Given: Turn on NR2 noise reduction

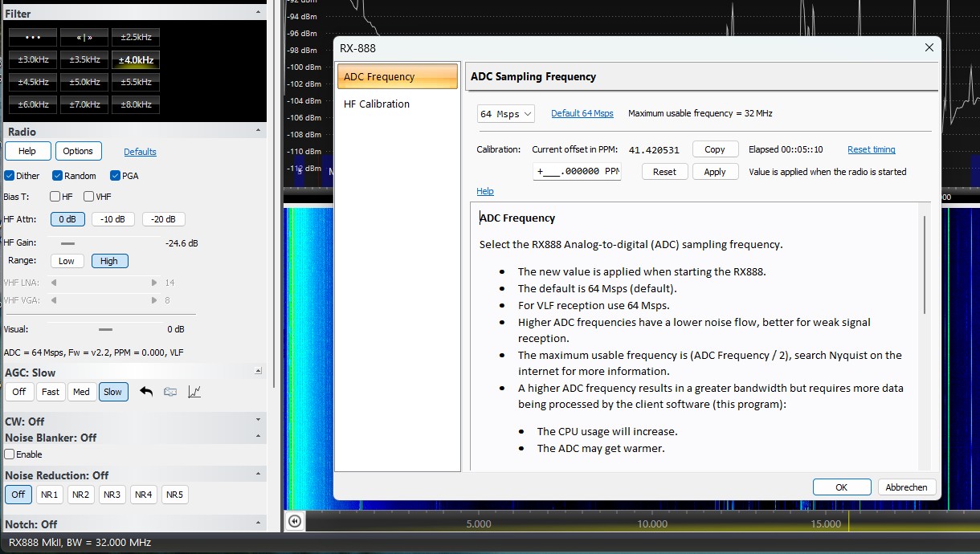Looking at the screenshot, I should coord(80,495).
